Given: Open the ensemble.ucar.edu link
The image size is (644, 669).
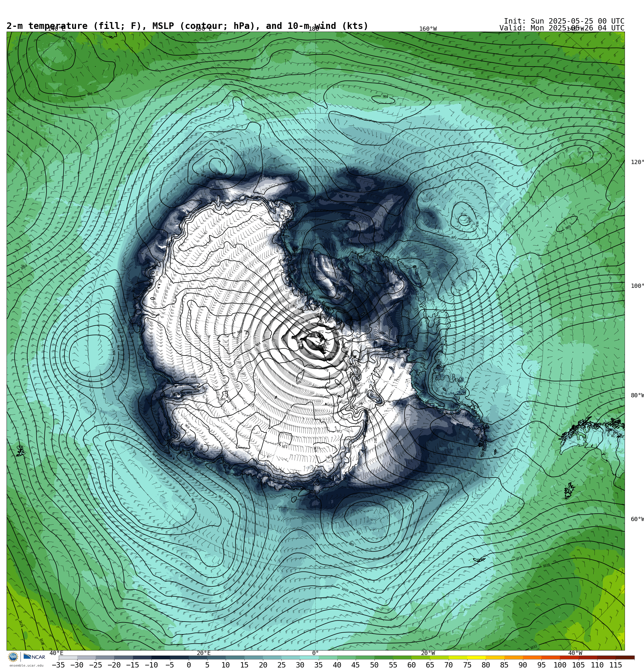Looking at the screenshot, I should point(26,665).
